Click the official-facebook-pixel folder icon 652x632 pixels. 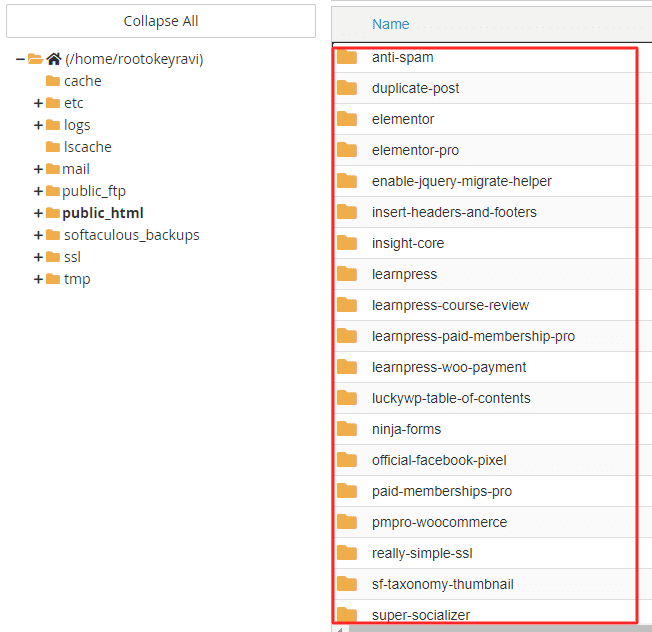click(347, 460)
